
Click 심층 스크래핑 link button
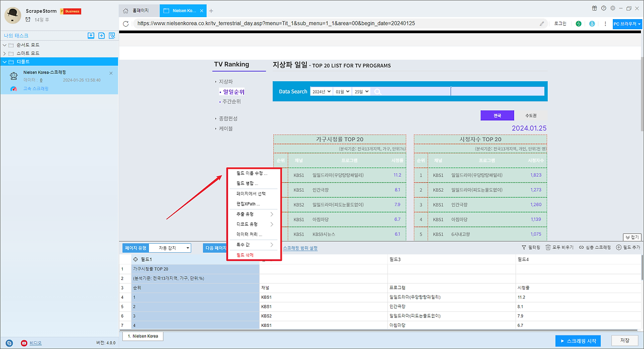595,248
